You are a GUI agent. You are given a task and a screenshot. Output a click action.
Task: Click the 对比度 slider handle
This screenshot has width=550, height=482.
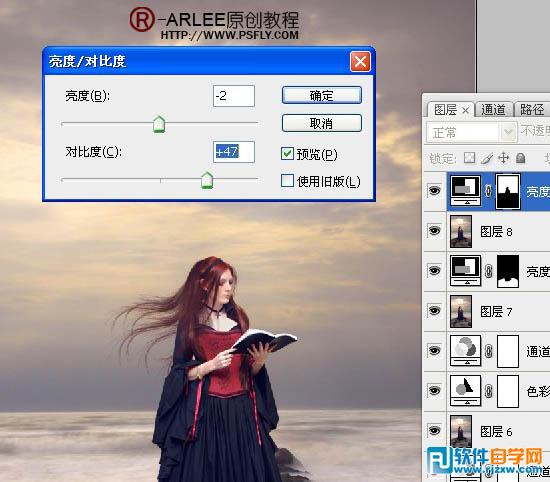point(207,180)
